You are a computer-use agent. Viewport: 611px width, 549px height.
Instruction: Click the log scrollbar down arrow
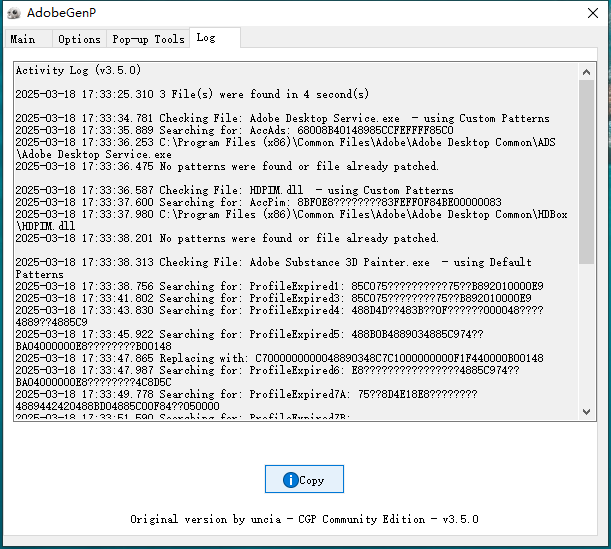(x=586, y=411)
